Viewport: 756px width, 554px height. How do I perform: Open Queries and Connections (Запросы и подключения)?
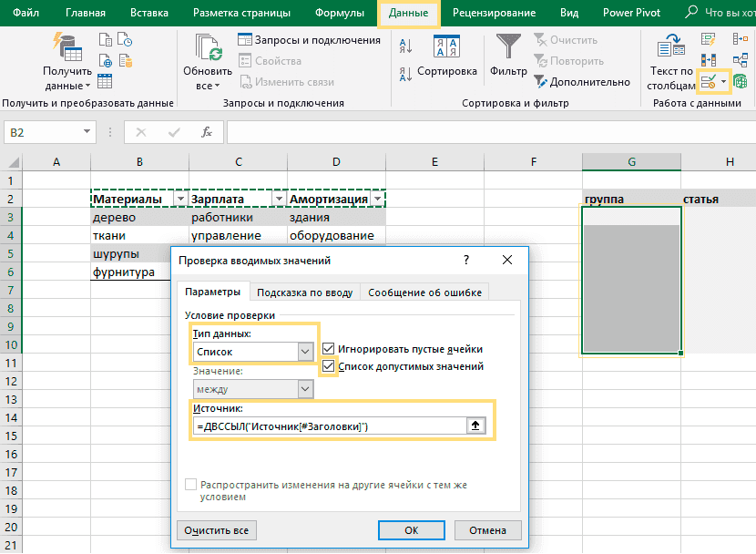309,40
